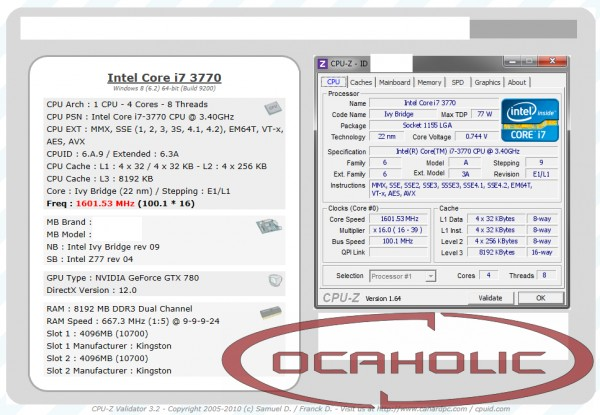This screenshot has width=600, height=415.
Task: Open the Mainboard tab
Action: point(395,82)
